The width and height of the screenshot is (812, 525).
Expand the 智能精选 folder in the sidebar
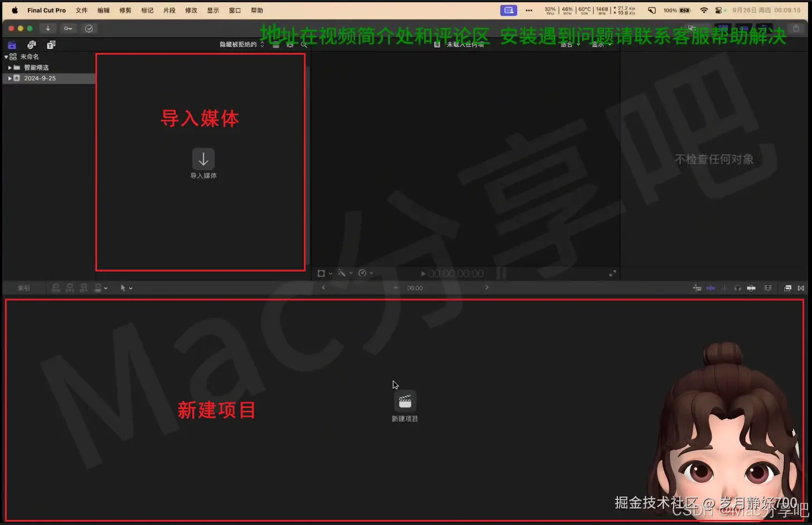(x=11, y=67)
